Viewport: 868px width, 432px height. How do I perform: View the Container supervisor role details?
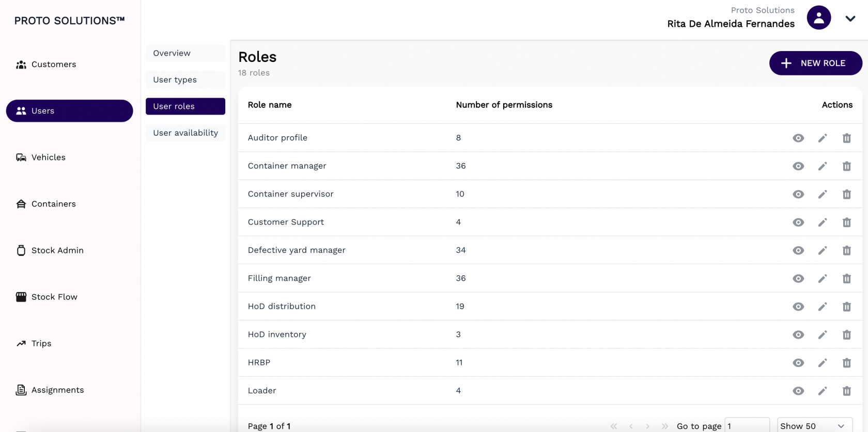coord(798,194)
